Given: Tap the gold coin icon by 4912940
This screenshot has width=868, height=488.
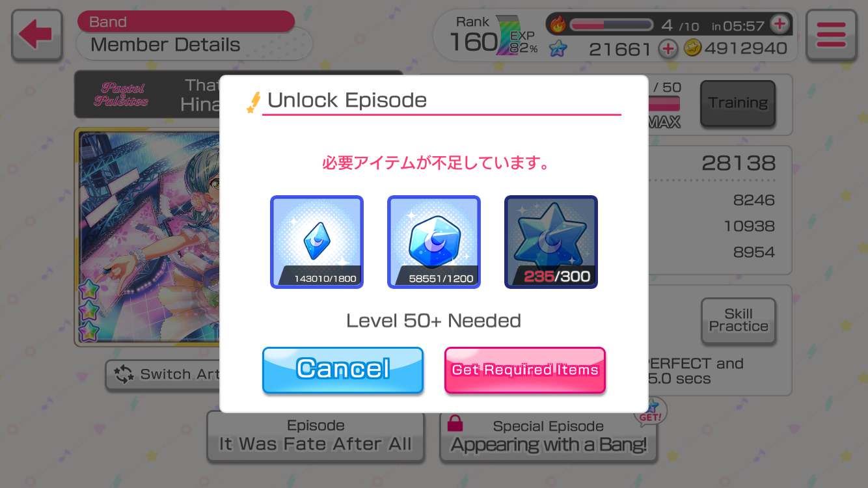Looking at the screenshot, I should tap(692, 48).
